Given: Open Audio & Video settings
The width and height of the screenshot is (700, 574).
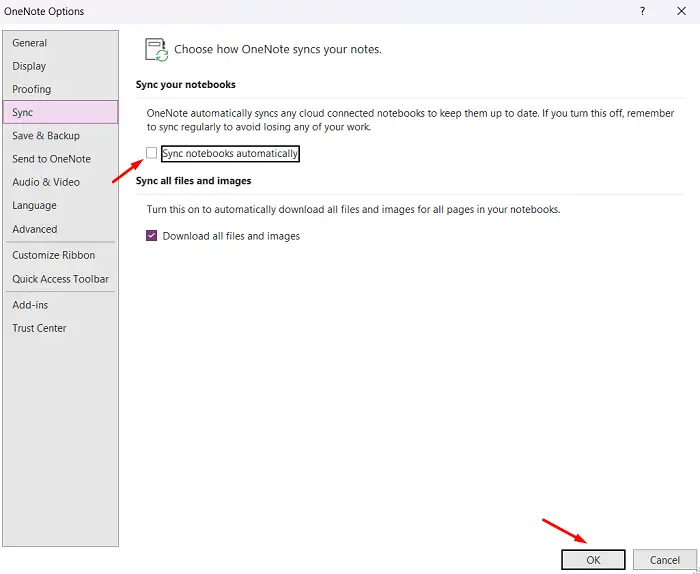Looking at the screenshot, I should (x=60, y=182).
